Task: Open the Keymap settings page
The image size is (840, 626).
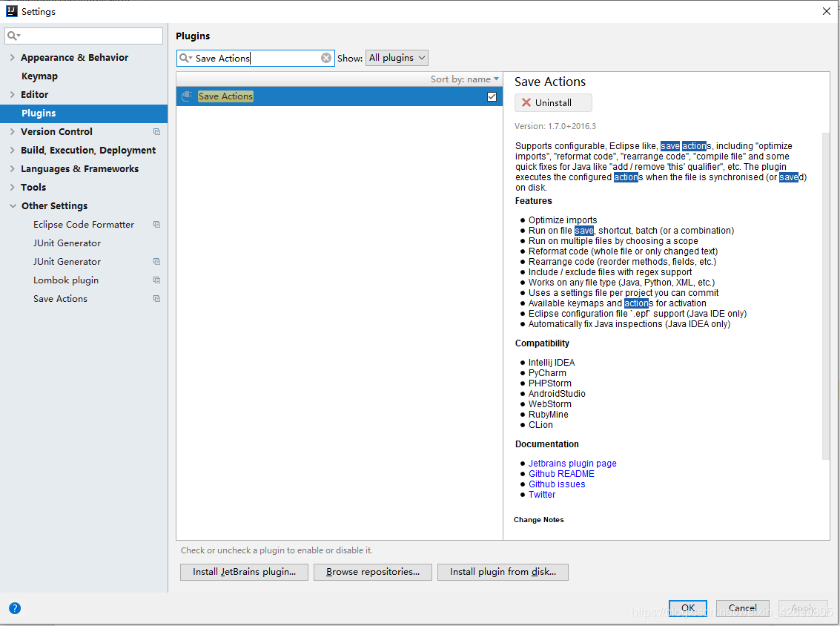Action: (x=39, y=76)
